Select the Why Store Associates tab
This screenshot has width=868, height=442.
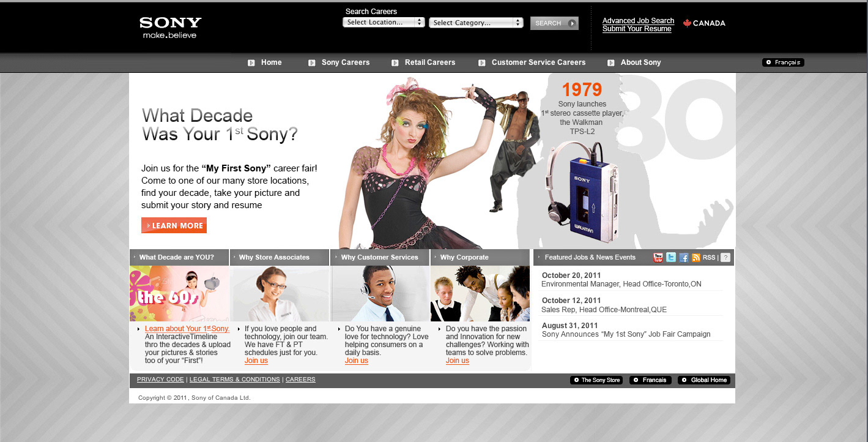tap(280, 257)
